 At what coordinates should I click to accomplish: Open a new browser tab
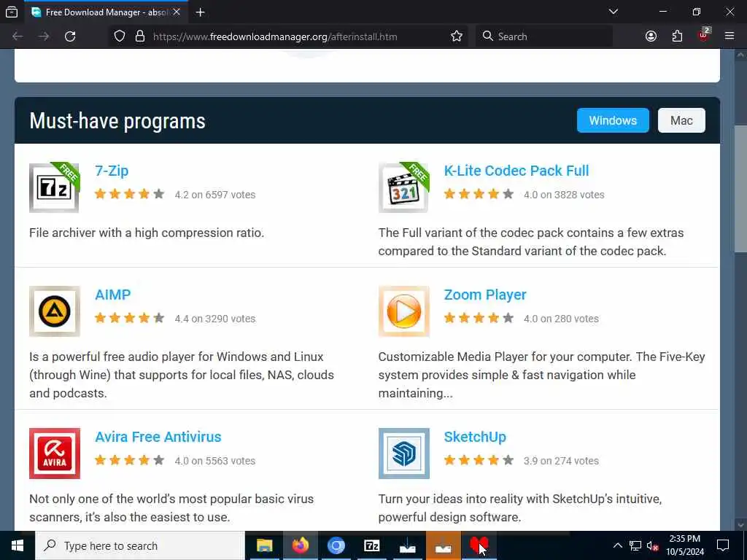click(x=200, y=12)
